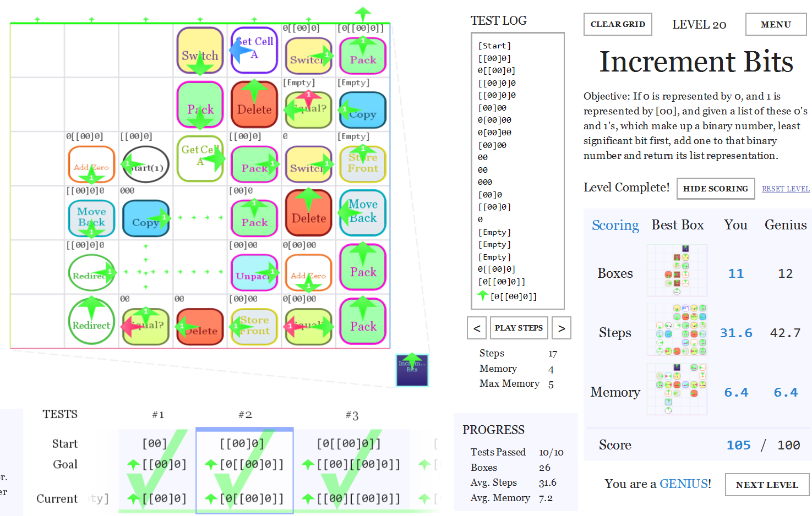
Task: Select the Pack box right of the orange Add Zero, lower
Action: click(x=363, y=267)
